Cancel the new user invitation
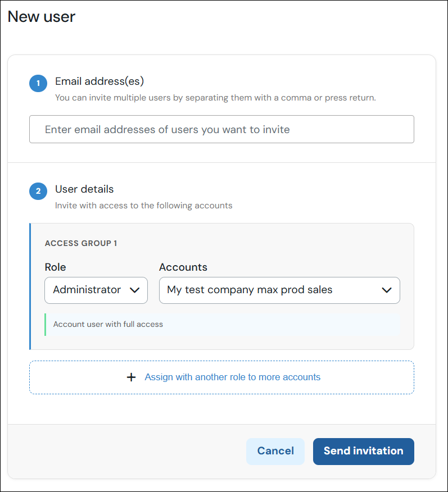Screen dimensions: 448x492 click(275, 451)
